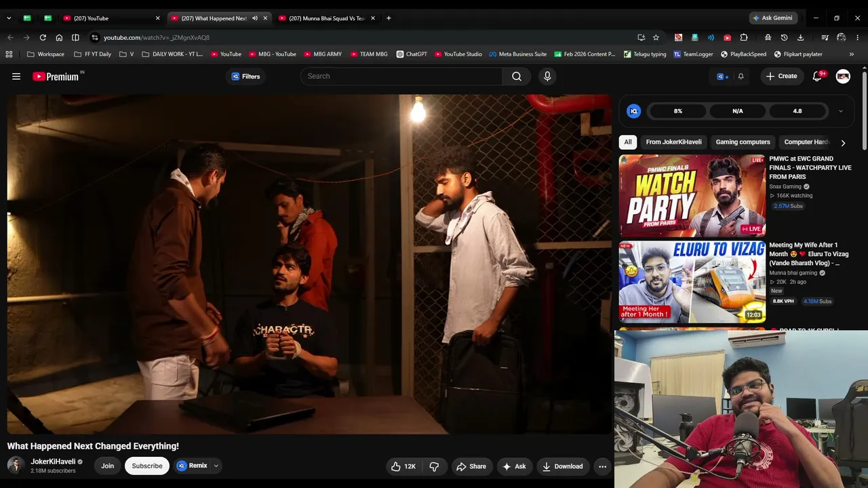
Task: Open the ChatGPT bookmark
Action: 412,54
